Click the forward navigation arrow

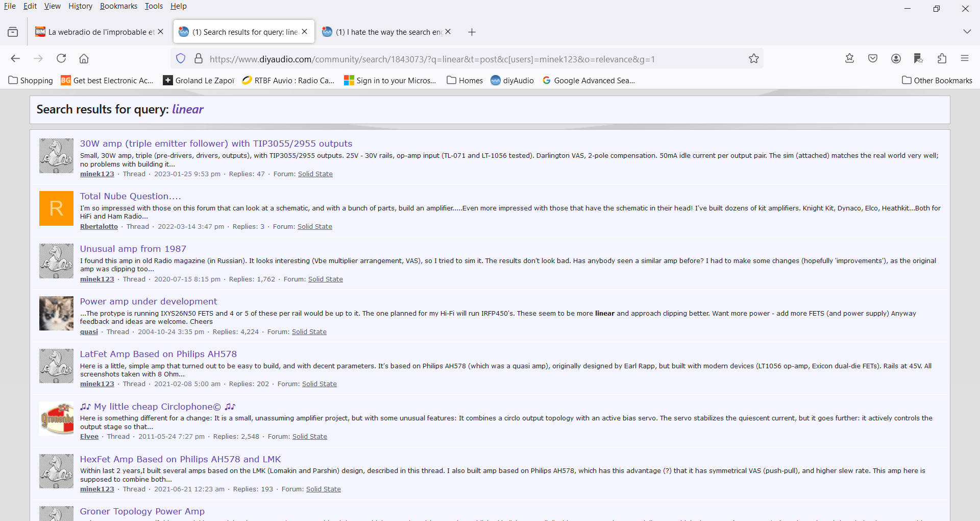click(38, 59)
